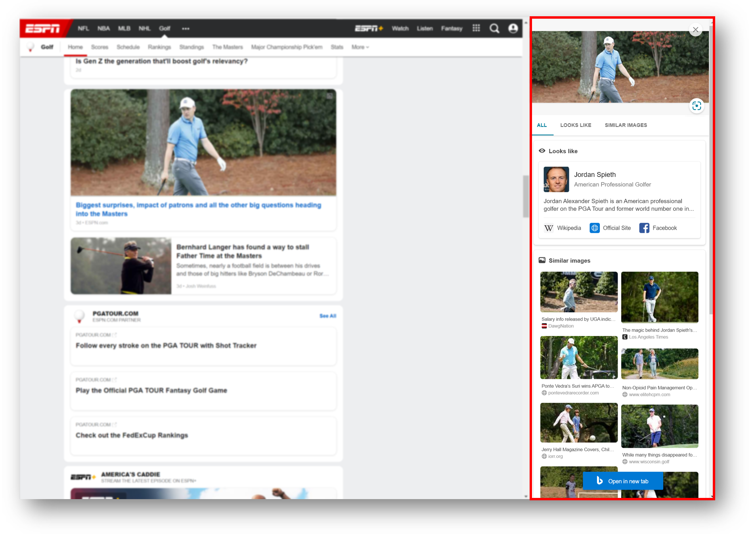This screenshot has width=756, height=536.
Task: Click the search magnifier icon
Action: point(494,29)
